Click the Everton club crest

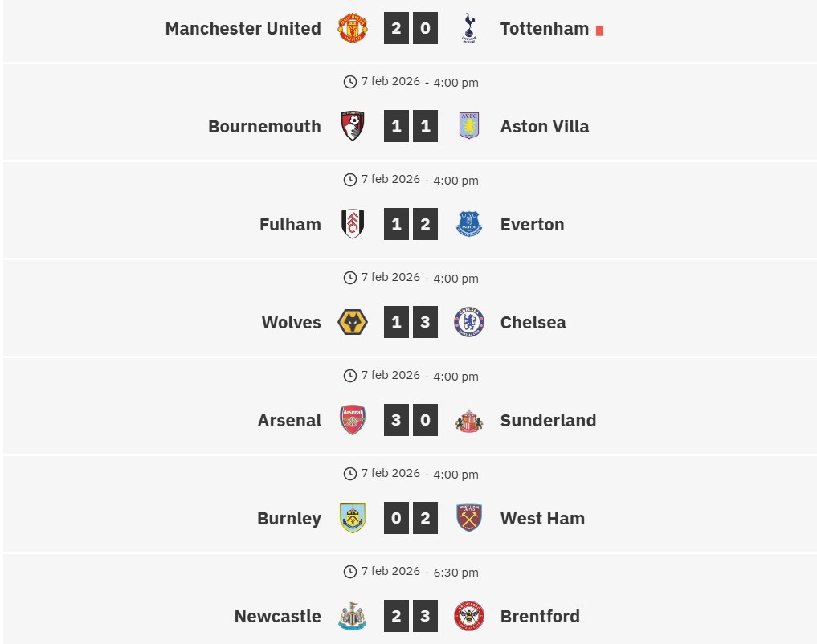tap(469, 224)
